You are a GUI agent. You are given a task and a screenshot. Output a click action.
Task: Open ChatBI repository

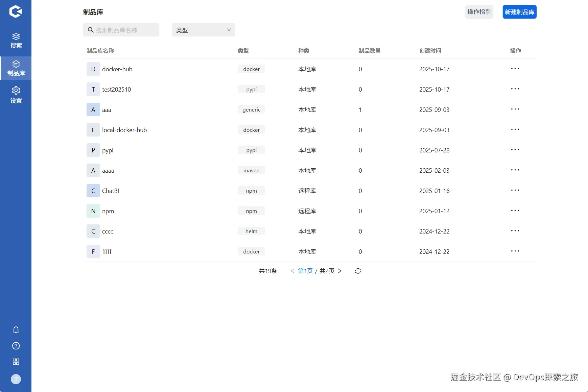(111, 191)
